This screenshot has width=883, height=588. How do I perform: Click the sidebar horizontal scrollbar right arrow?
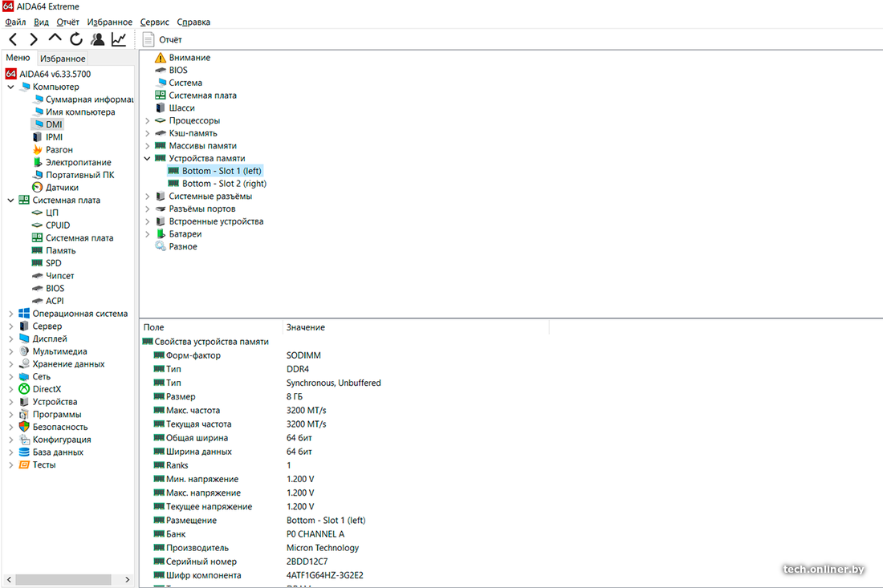pyautogui.click(x=127, y=579)
